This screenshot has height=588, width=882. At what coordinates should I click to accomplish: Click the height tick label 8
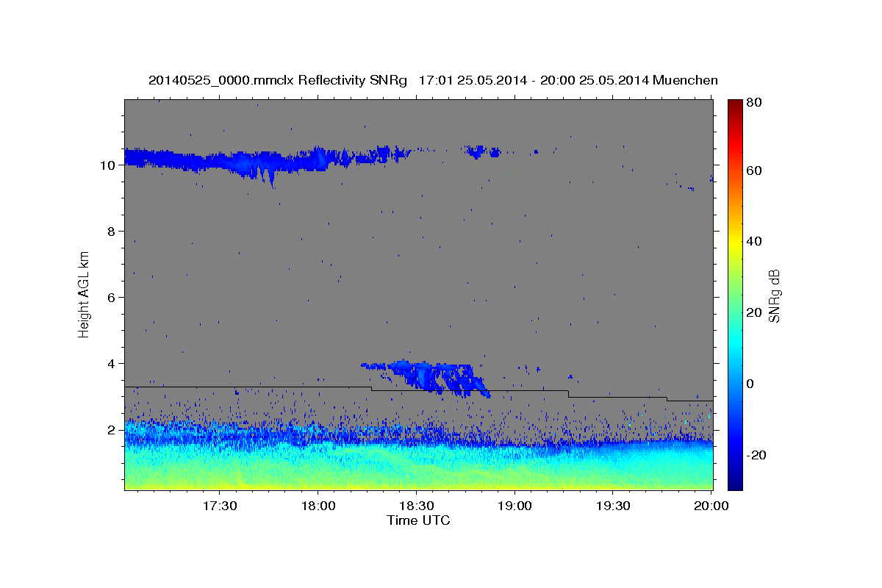pyautogui.click(x=112, y=232)
